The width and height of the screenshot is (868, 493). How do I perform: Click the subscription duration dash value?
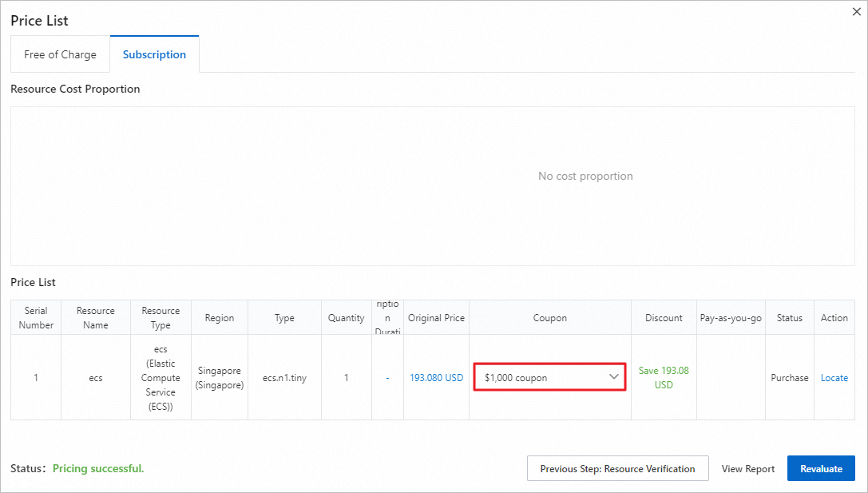point(387,378)
